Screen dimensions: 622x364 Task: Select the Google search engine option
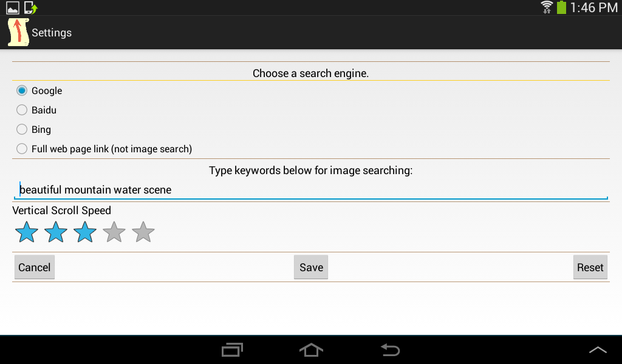[x=22, y=91]
